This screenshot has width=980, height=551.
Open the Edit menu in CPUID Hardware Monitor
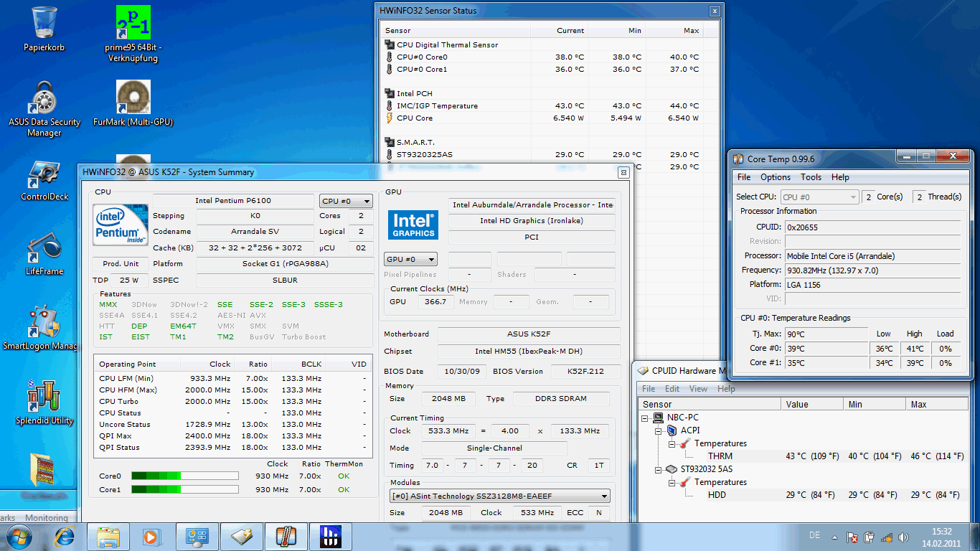[672, 389]
